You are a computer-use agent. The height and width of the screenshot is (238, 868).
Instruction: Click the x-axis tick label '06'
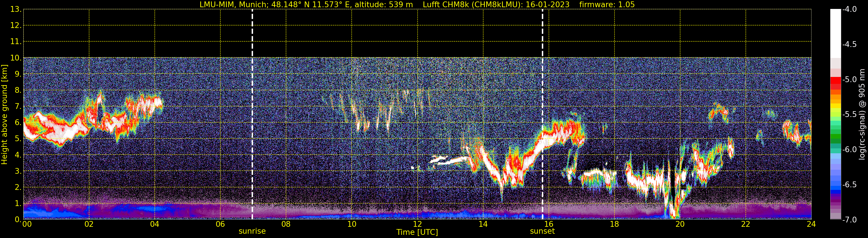pos(220,224)
